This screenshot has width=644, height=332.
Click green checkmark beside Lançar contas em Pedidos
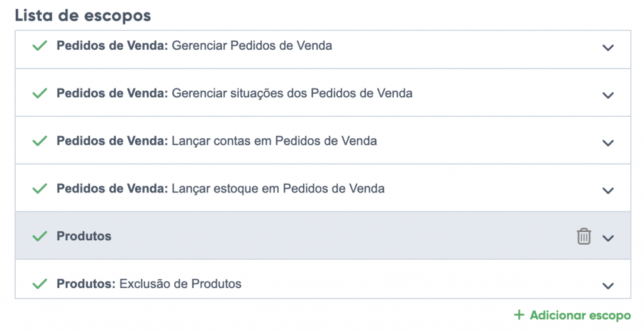[x=40, y=141]
